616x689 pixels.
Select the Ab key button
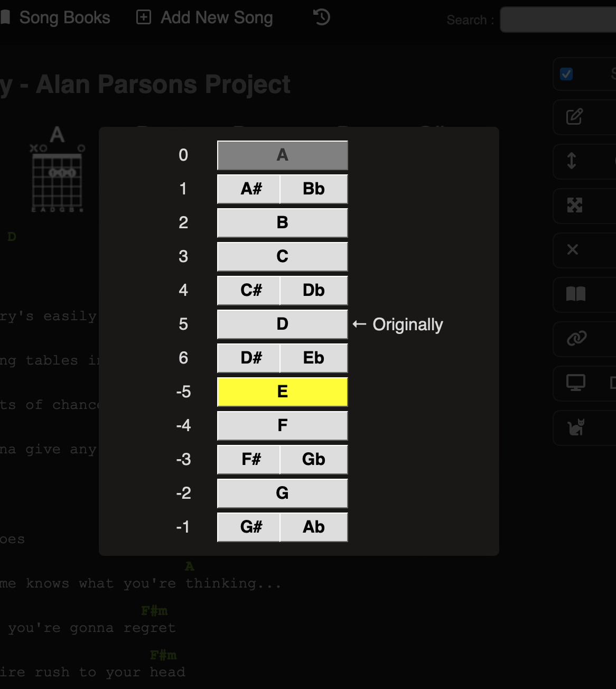coord(313,527)
